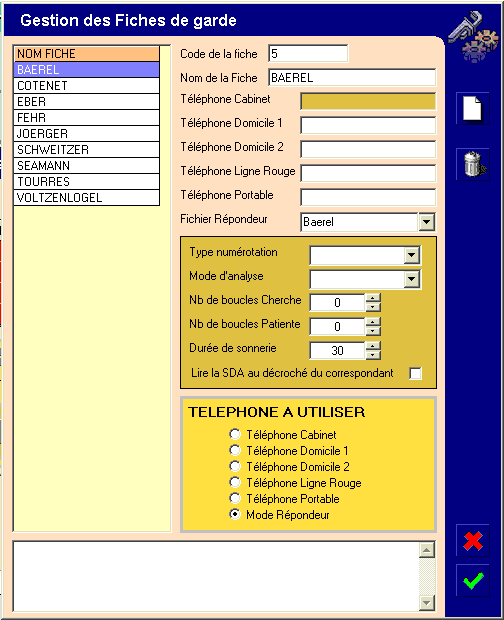
Task: Choose Téléphone Ligne Rouge radio option
Action: coord(235,482)
